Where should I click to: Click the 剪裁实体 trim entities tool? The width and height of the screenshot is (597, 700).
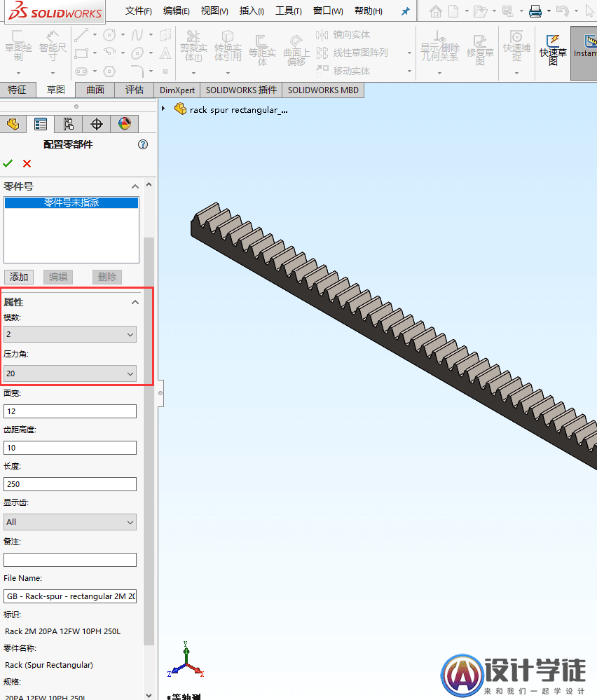point(193,46)
